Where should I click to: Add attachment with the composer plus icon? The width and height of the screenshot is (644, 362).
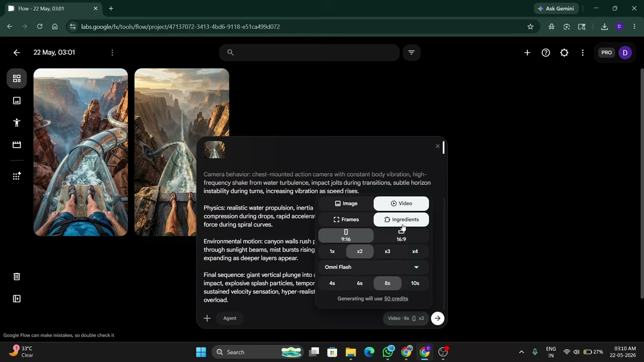point(207,318)
